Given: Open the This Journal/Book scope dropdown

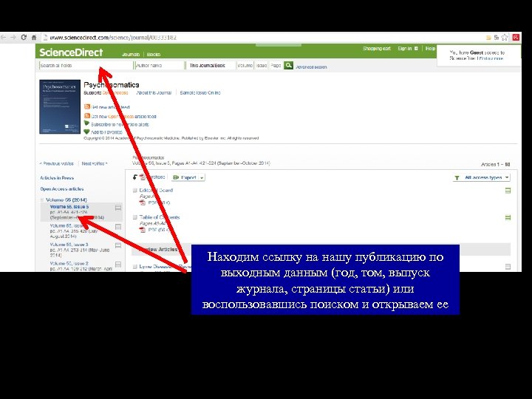Looking at the screenshot, I should click(x=211, y=65).
